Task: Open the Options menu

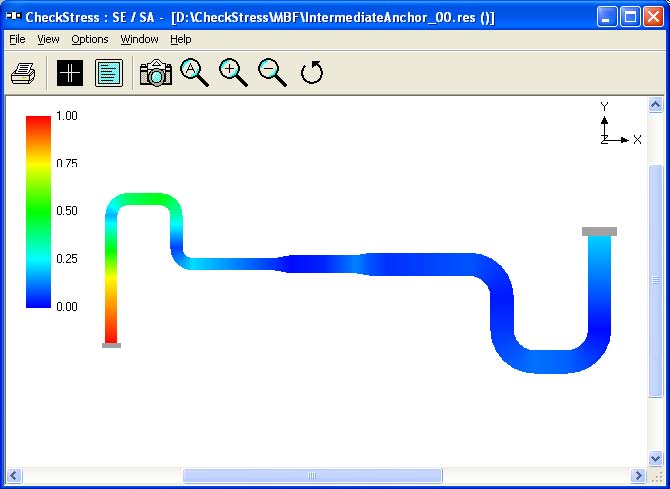Action: 90,39
